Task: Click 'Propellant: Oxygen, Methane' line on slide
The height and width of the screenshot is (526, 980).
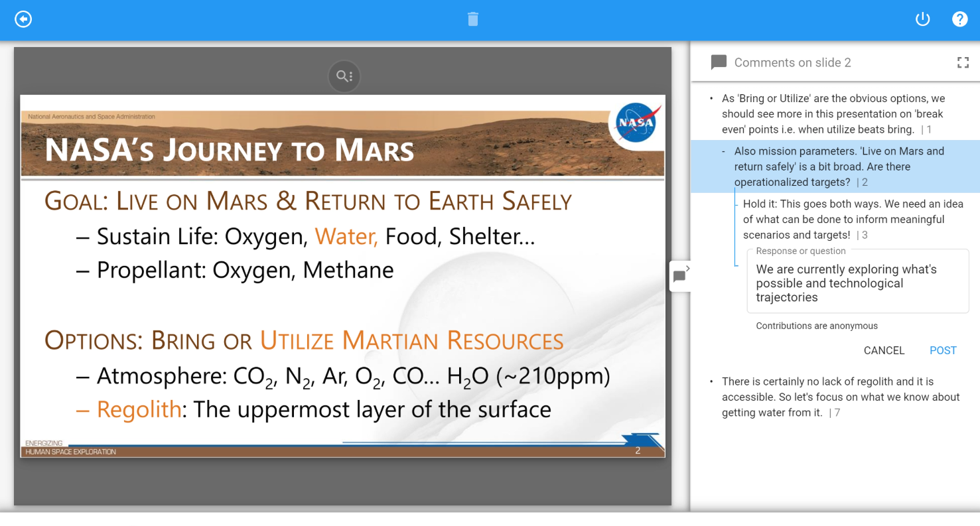Action: point(245,270)
